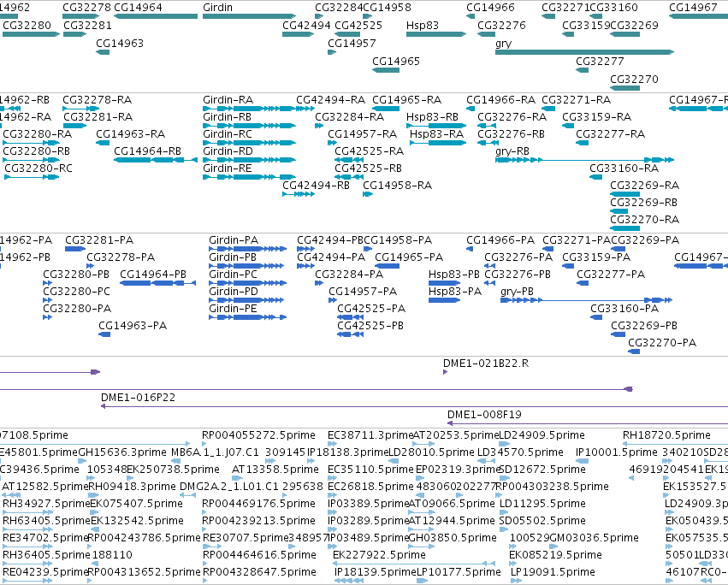
Task: Select the CG33160-RA transcript label
Action: pyautogui.click(x=624, y=168)
